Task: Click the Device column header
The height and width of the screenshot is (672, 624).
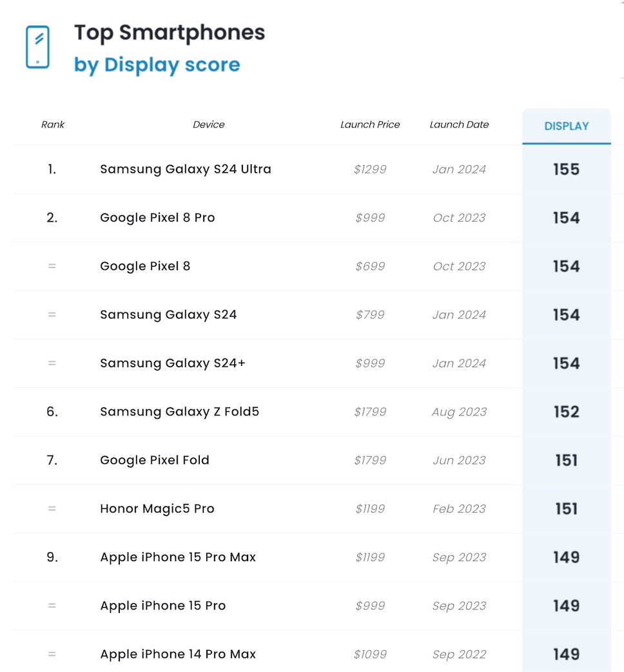Action: [208, 124]
